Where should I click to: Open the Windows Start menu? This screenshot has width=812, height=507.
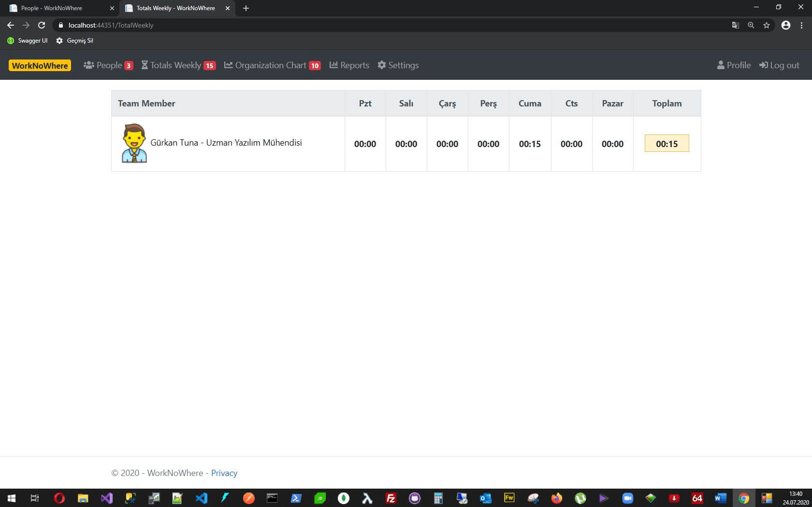pos(12,498)
